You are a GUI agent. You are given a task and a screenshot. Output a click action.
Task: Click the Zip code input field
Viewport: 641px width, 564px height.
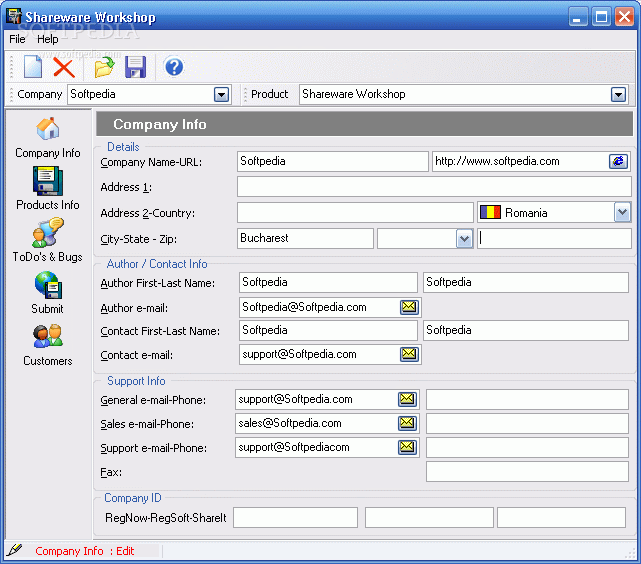click(x=554, y=238)
